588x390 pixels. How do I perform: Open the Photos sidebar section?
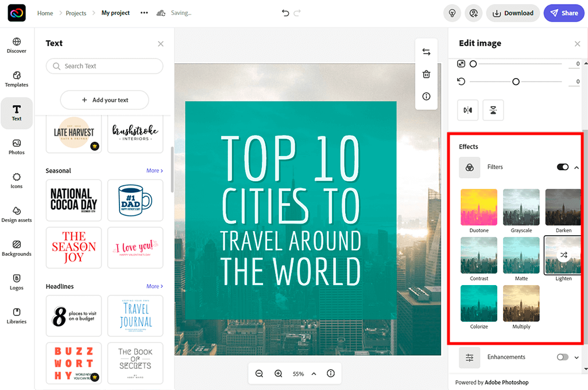[x=17, y=146]
